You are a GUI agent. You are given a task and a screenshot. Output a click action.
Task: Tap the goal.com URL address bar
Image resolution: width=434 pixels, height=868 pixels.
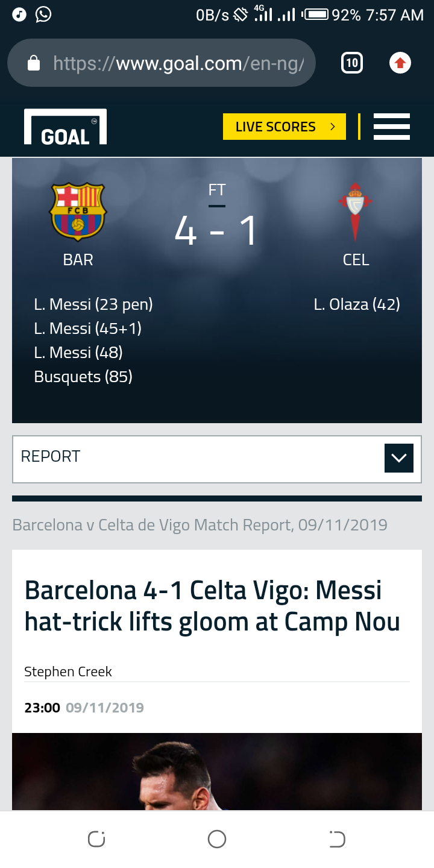pos(178,63)
